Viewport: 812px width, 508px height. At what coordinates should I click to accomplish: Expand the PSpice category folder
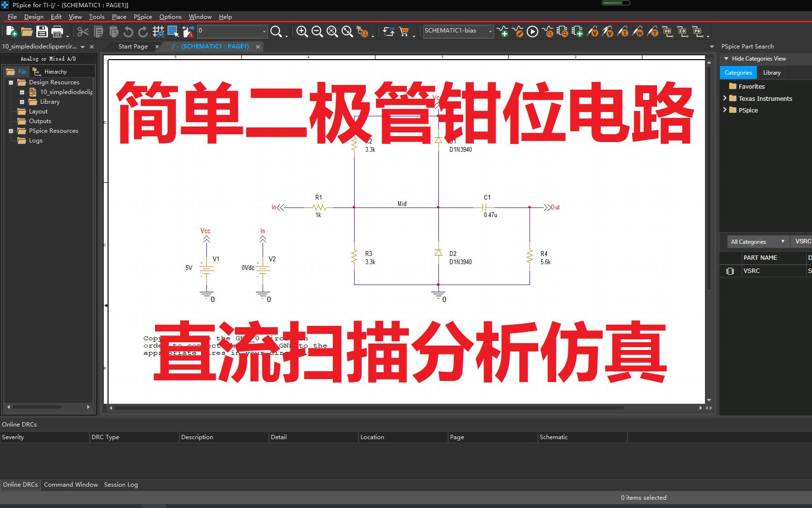pos(725,110)
